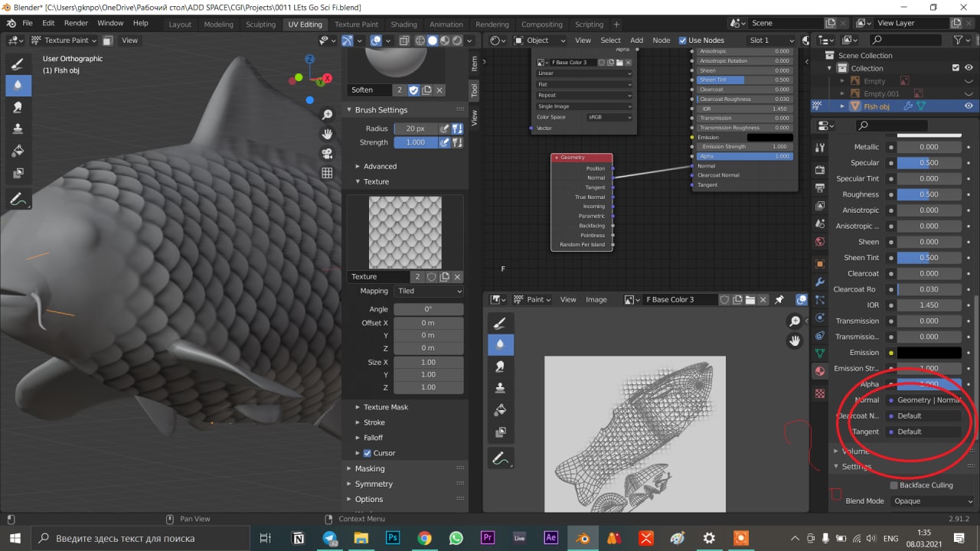Open the Blend Mode dropdown showing Opaque
The height and width of the screenshot is (551, 980).
933,501
